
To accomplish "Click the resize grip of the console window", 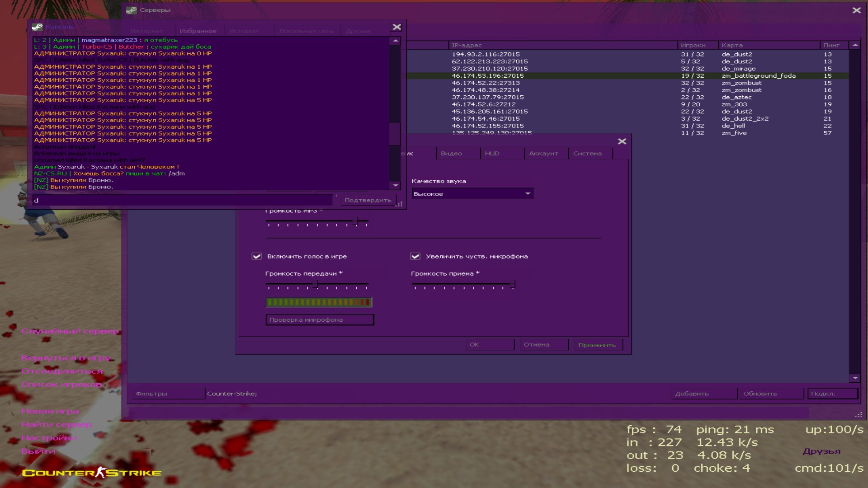I will click(x=399, y=204).
